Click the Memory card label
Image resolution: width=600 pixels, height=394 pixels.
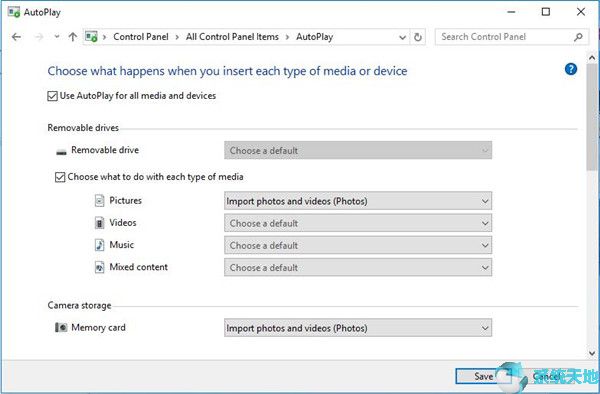pos(98,327)
